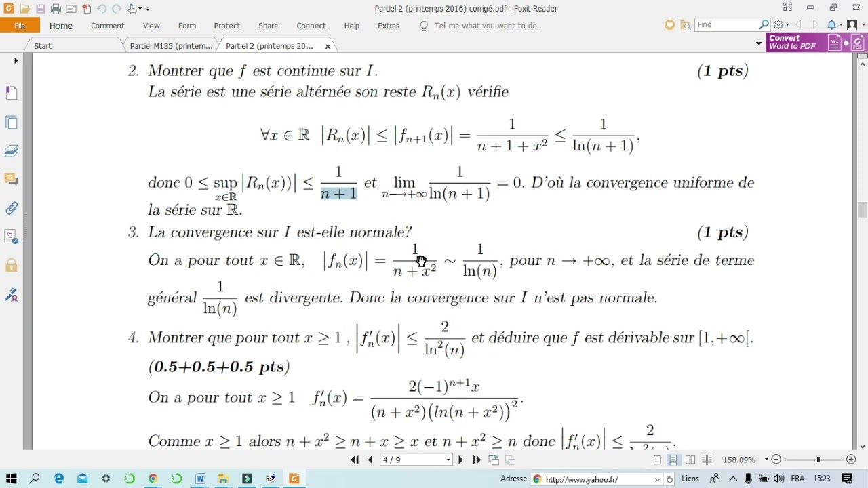Open the Comments sidebar panel

12,180
